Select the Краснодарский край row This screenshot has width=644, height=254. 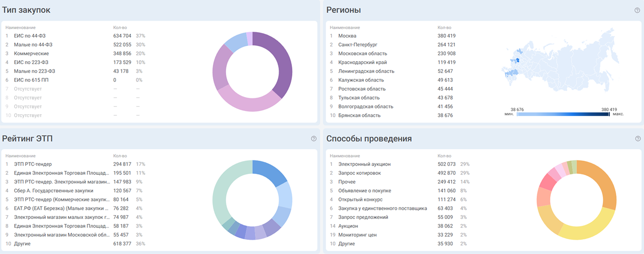pyautogui.click(x=393, y=62)
